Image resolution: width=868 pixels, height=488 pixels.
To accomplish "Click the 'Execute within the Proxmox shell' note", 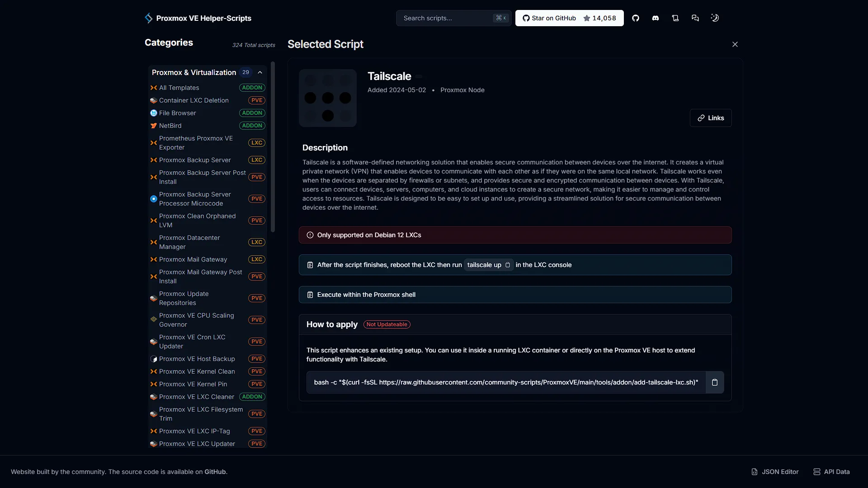I will [515, 295].
